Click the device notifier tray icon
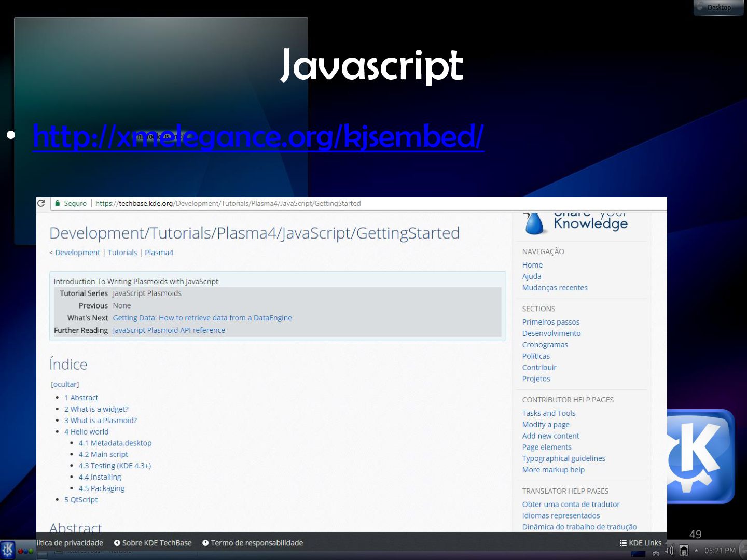Image resolution: width=747 pixels, height=560 pixels. click(x=684, y=551)
